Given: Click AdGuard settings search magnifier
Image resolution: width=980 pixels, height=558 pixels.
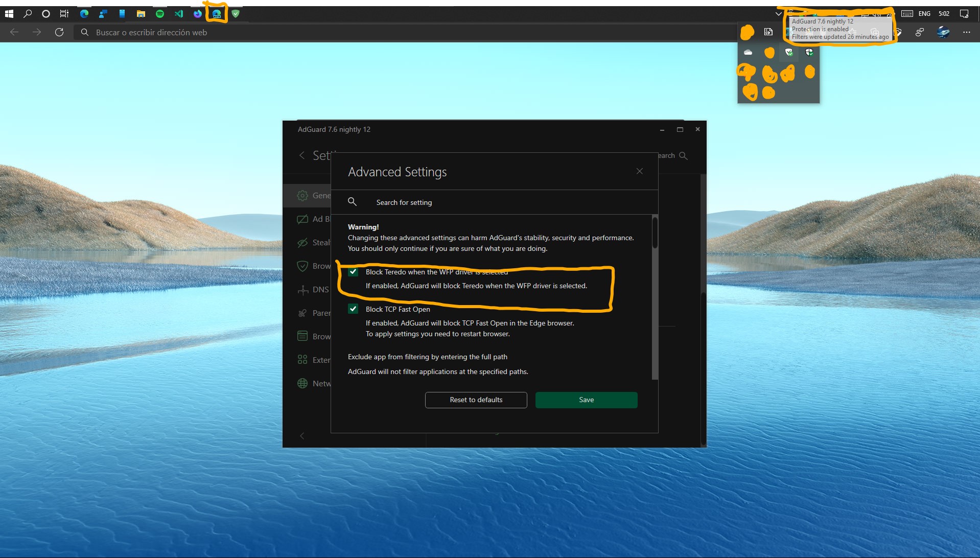Looking at the screenshot, I should pyautogui.click(x=683, y=155).
